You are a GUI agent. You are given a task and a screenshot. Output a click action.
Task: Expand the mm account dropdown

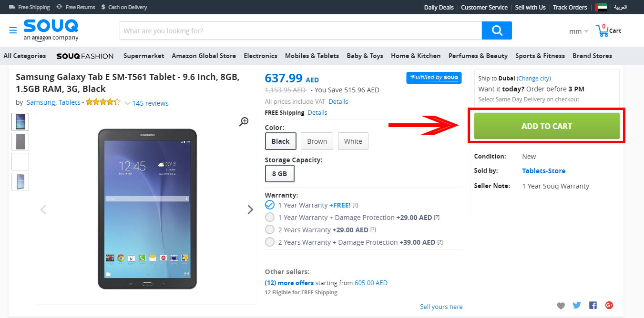pyautogui.click(x=579, y=31)
